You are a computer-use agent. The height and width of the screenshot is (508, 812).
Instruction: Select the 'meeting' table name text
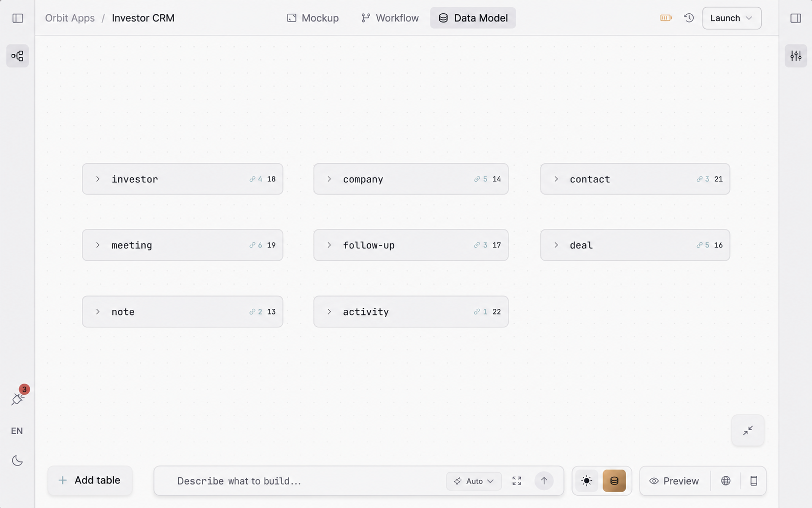click(132, 245)
